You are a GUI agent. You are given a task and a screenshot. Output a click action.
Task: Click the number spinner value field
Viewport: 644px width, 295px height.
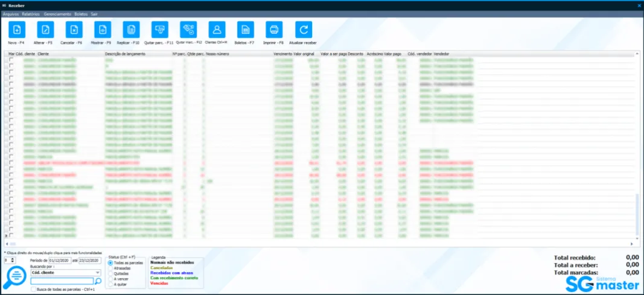[x=7, y=260]
